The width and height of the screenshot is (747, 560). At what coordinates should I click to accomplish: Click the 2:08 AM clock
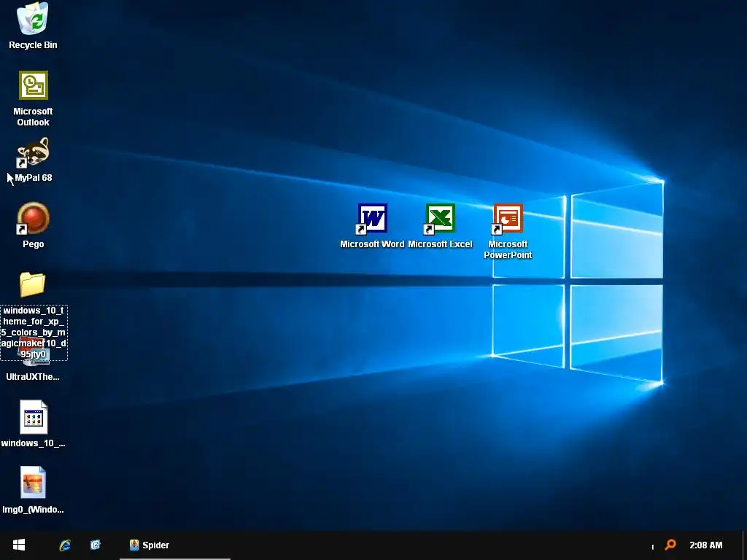[x=705, y=545]
